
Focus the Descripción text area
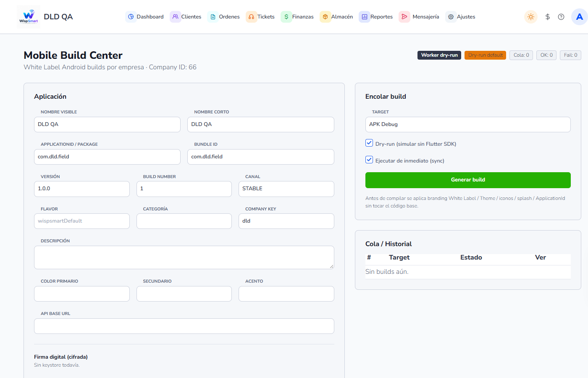pyautogui.click(x=184, y=257)
